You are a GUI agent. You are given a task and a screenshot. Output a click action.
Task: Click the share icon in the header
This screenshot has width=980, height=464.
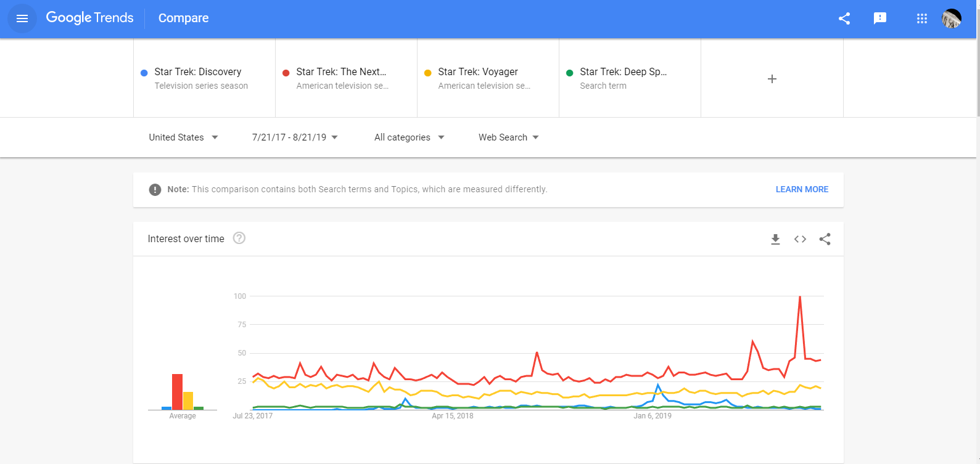pyautogui.click(x=844, y=18)
